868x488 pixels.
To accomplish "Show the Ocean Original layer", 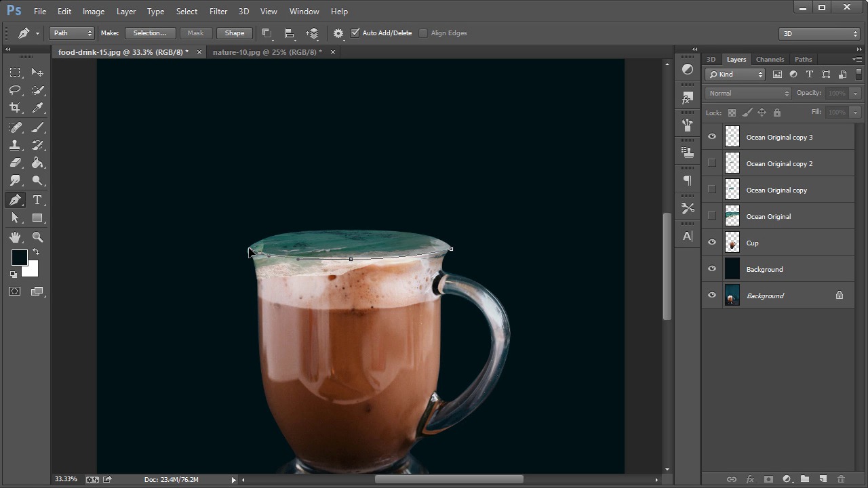I will tap(712, 216).
